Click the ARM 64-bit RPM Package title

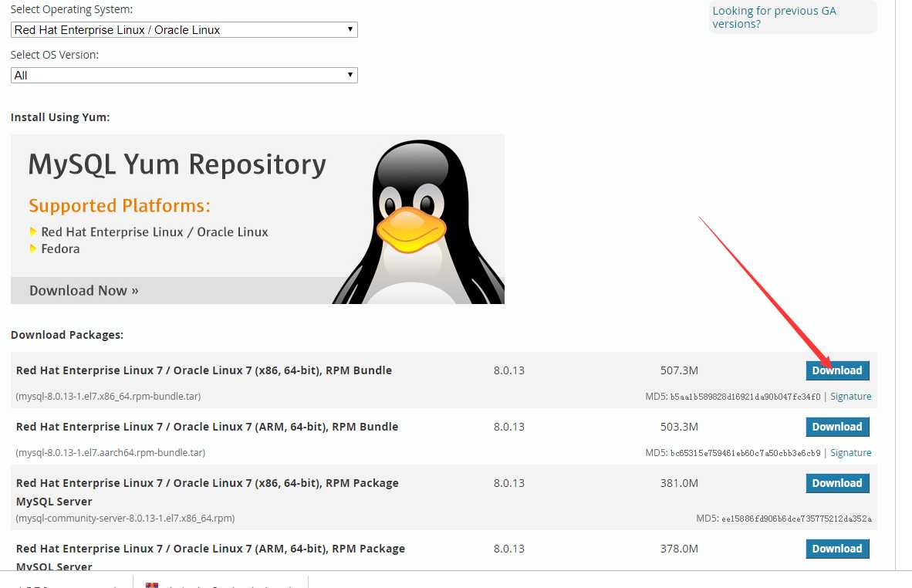tap(211, 549)
